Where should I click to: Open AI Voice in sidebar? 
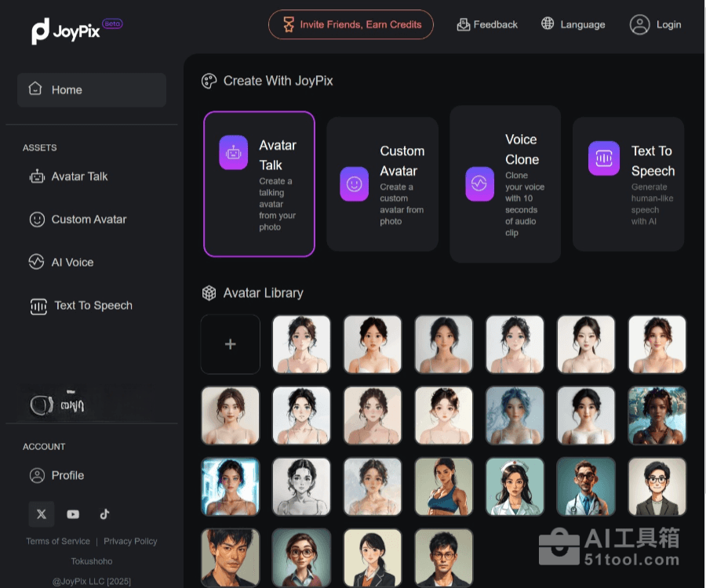(72, 263)
